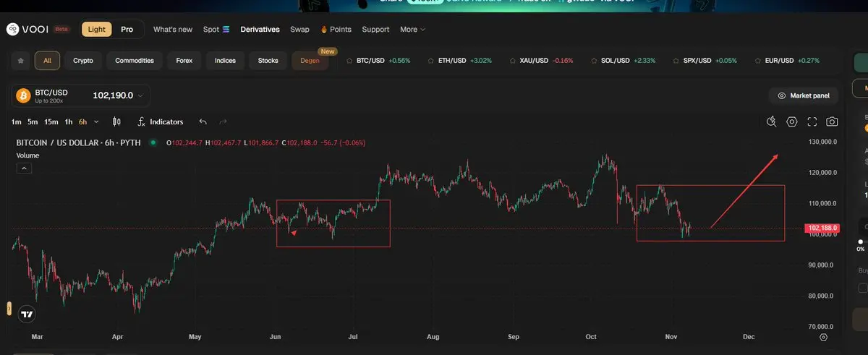Select 1h timeframe
Screen dimensions: 868x355
pyautogui.click(x=69, y=121)
